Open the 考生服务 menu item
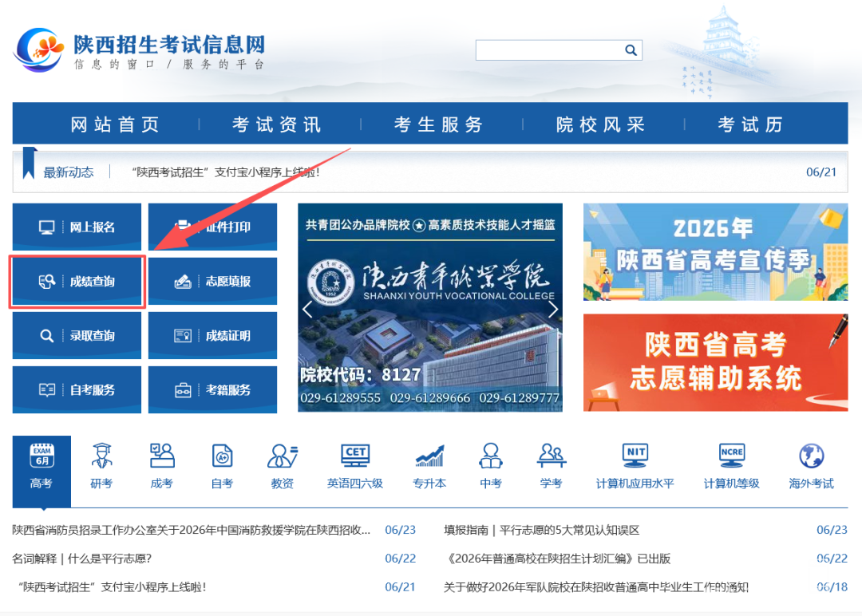The width and height of the screenshot is (862, 616). [x=438, y=124]
